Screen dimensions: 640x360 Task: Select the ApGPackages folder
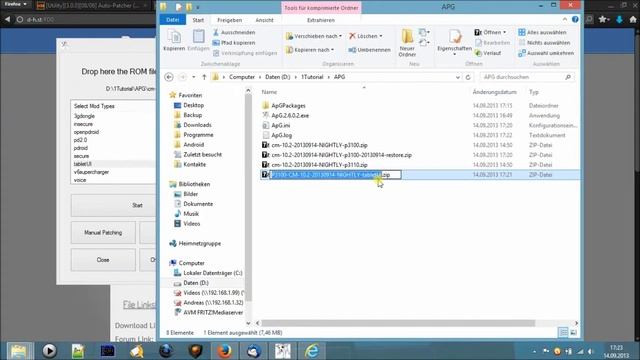coord(288,106)
